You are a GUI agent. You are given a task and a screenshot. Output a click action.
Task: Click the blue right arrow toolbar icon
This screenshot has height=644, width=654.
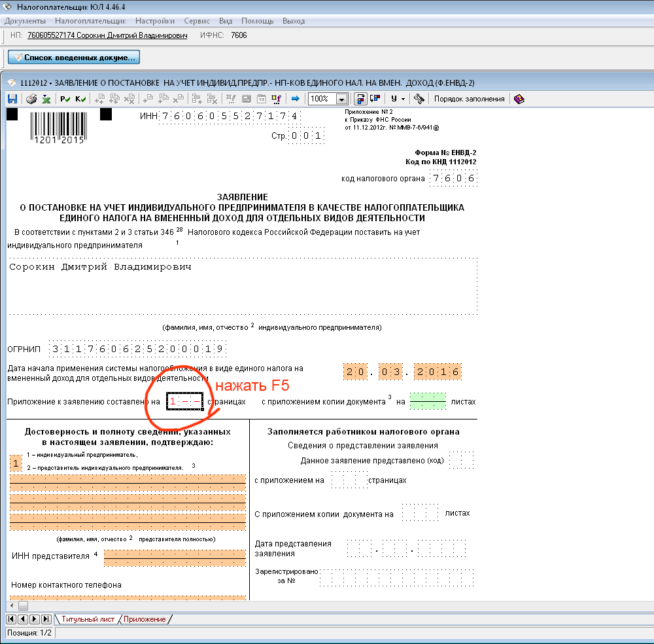(x=295, y=99)
